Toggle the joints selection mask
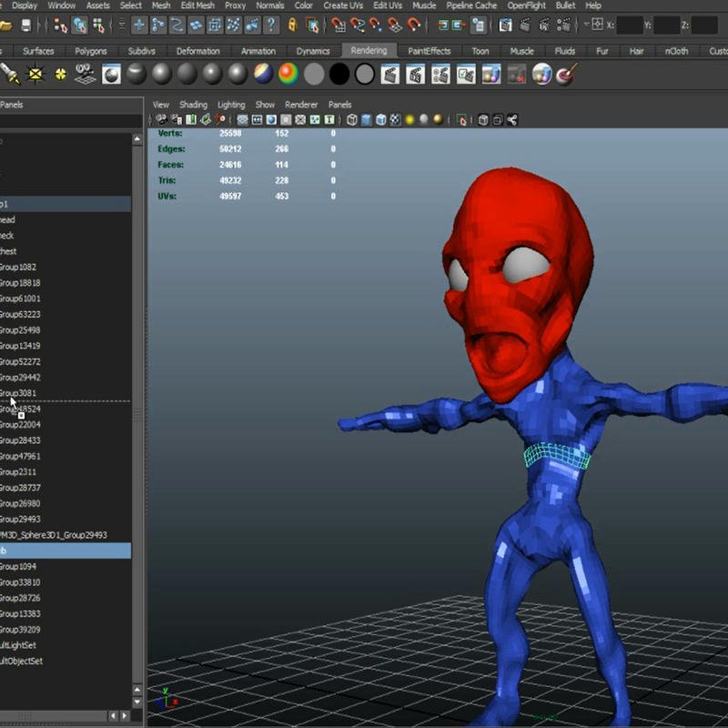 point(157,25)
